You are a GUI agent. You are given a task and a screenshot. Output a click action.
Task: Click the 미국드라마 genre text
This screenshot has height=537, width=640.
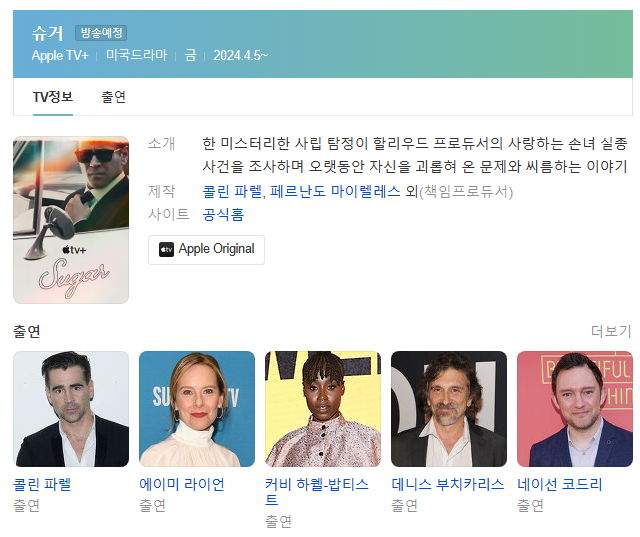[136, 55]
